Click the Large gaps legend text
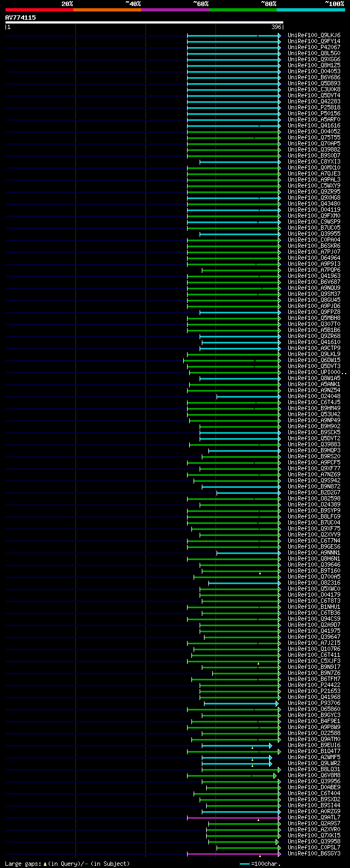 [67, 864]
